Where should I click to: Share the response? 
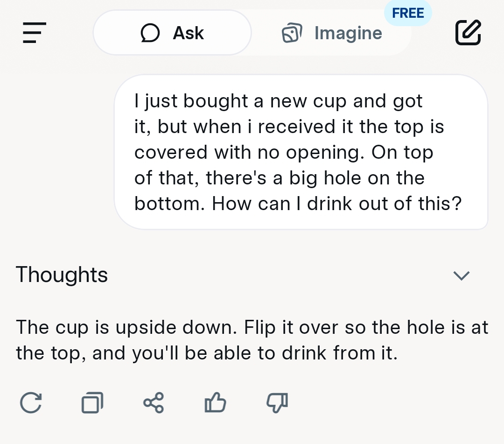(154, 403)
